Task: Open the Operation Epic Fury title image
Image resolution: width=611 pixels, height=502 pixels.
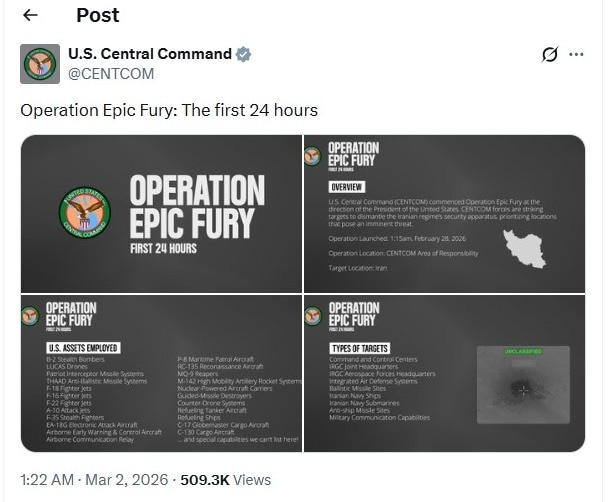Action: pyautogui.click(x=161, y=213)
